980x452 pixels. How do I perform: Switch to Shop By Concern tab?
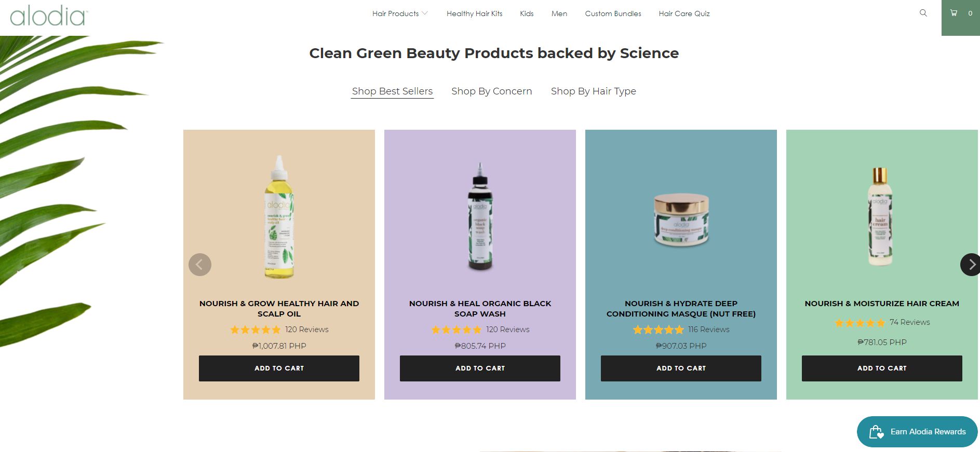click(491, 91)
